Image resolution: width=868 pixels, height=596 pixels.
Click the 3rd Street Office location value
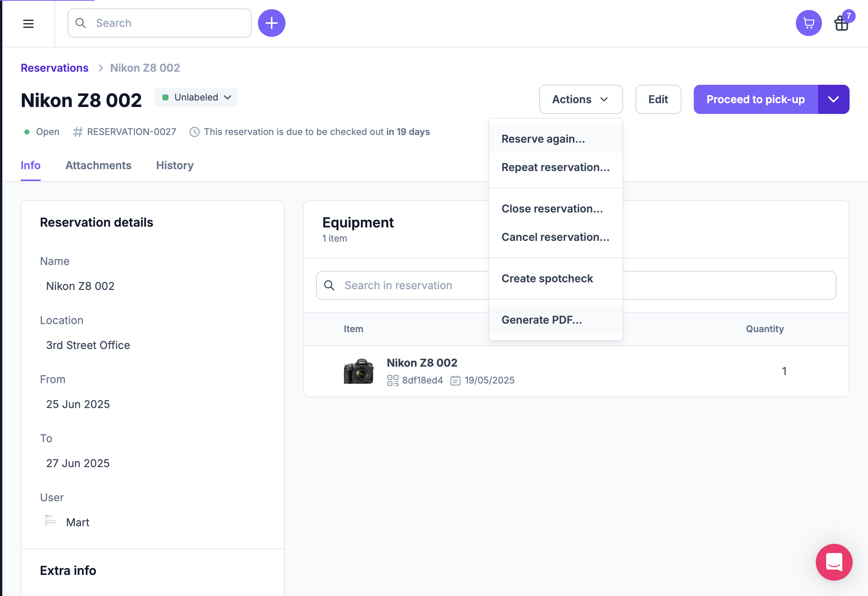coord(88,345)
